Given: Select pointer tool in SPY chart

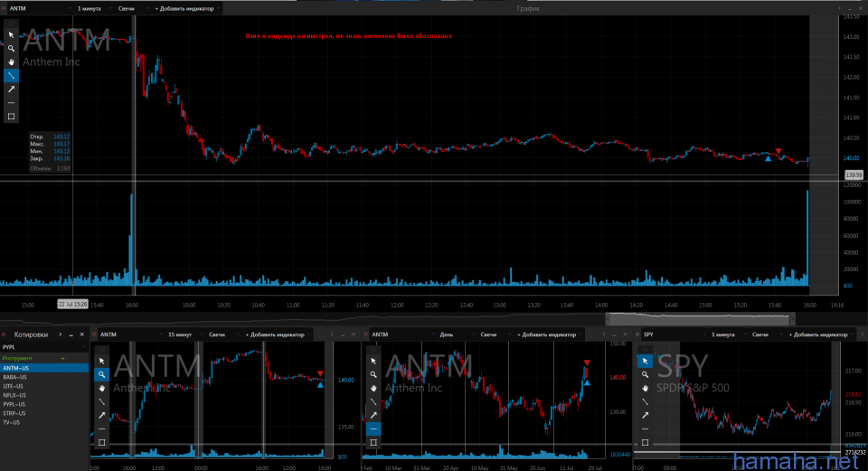Looking at the screenshot, I should coord(645,361).
